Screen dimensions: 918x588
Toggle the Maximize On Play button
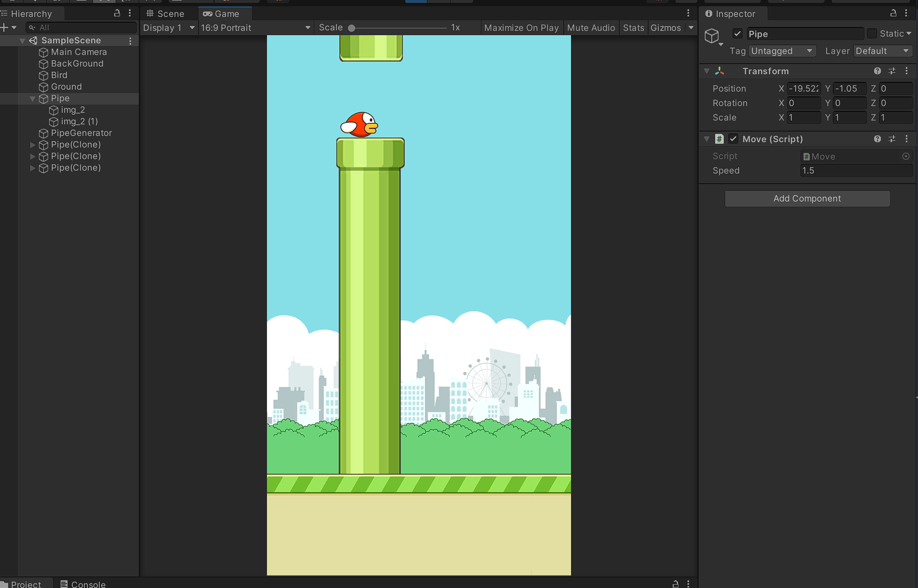click(x=521, y=28)
